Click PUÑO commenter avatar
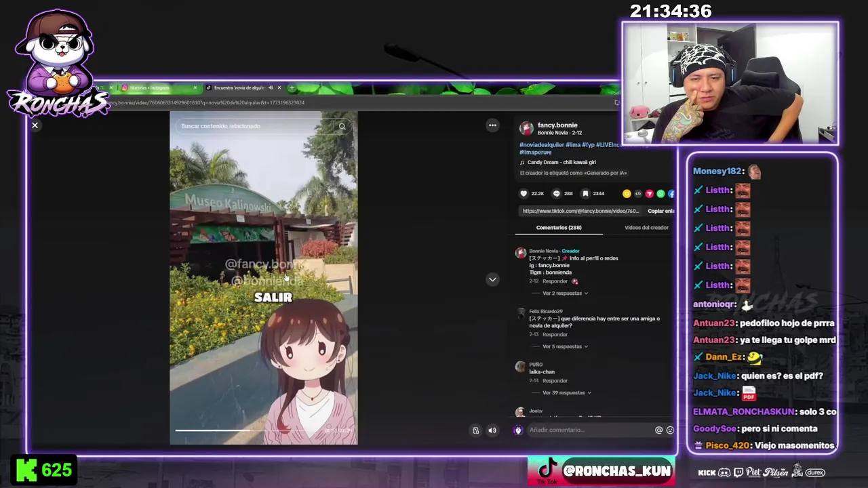The width and height of the screenshot is (868, 488). (521, 367)
